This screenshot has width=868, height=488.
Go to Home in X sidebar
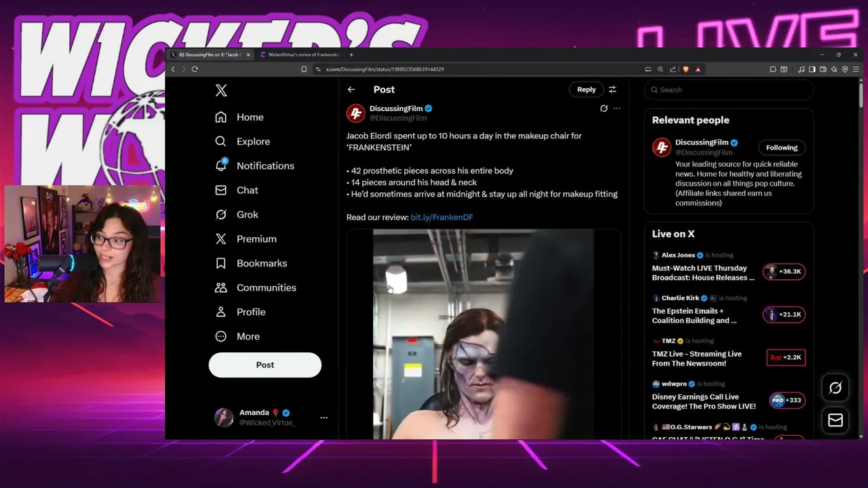pos(239,117)
